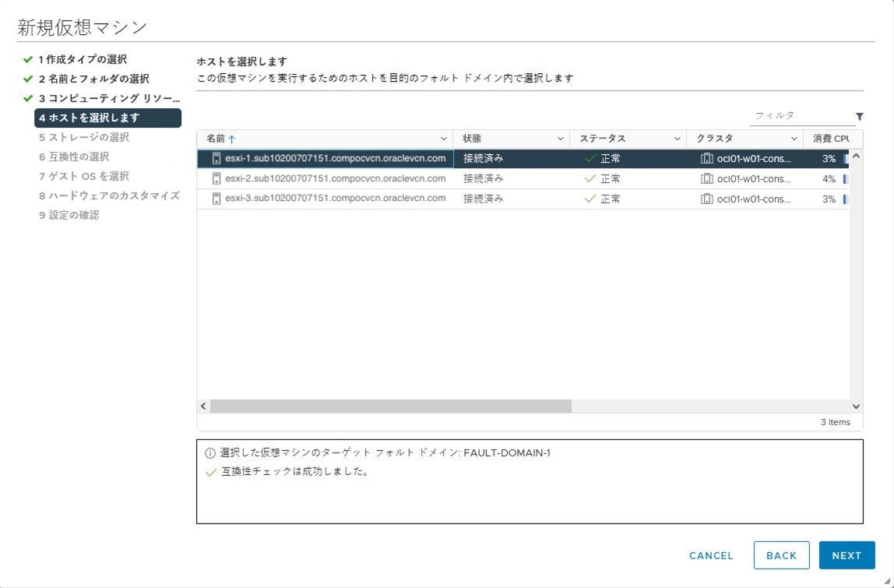Click 接続済み cell in esxi-2 row
This screenshot has height=588, width=894.
coord(484,178)
